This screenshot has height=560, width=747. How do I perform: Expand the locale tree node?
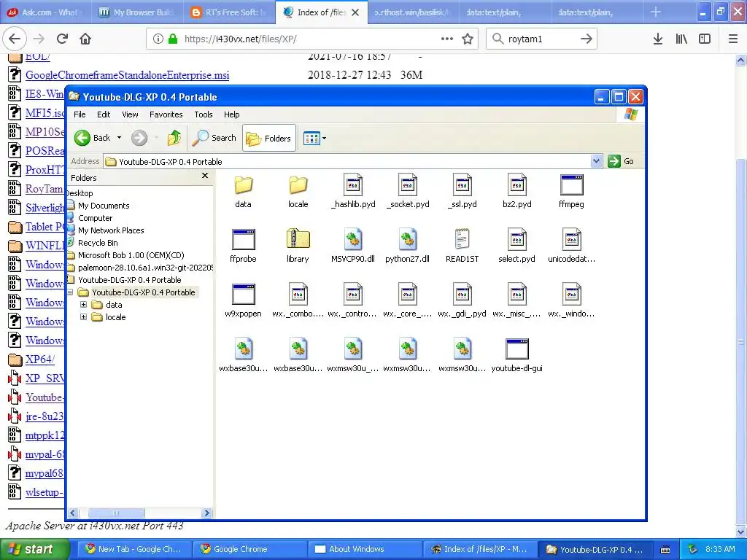(83, 317)
